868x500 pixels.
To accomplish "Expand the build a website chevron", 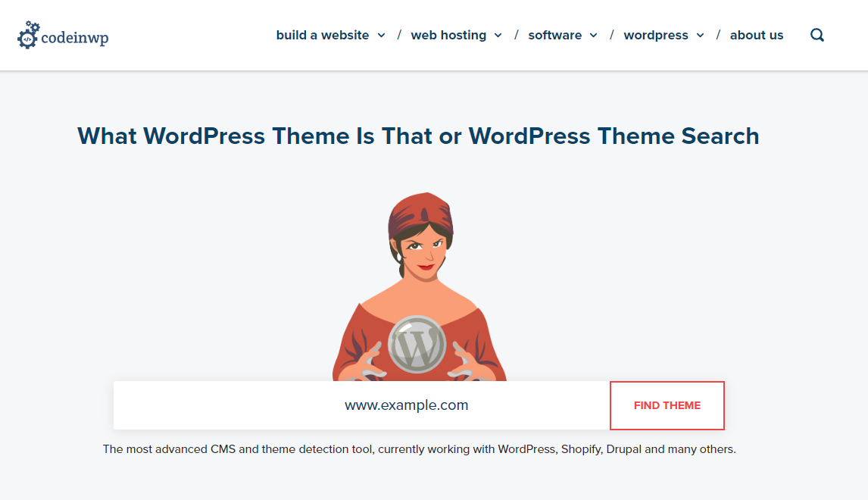I will (x=382, y=36).
